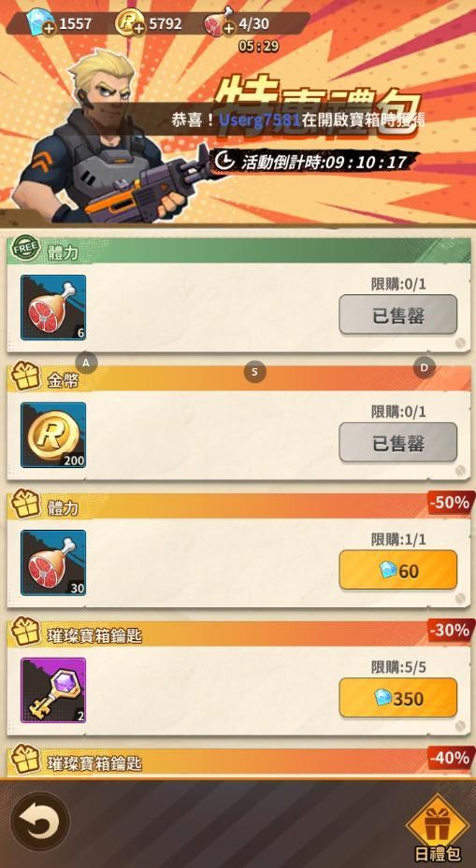Tap the meat stamina add icon
The width and height of the screenshot is (476, 868).
(227, 29)
